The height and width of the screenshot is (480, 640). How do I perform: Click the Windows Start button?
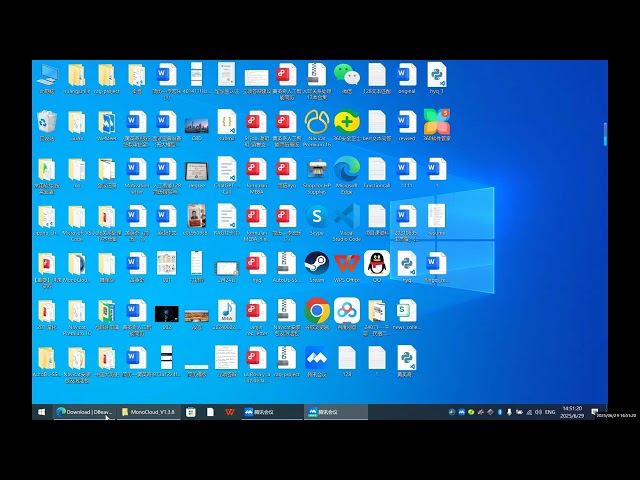(x=41, y=411)
